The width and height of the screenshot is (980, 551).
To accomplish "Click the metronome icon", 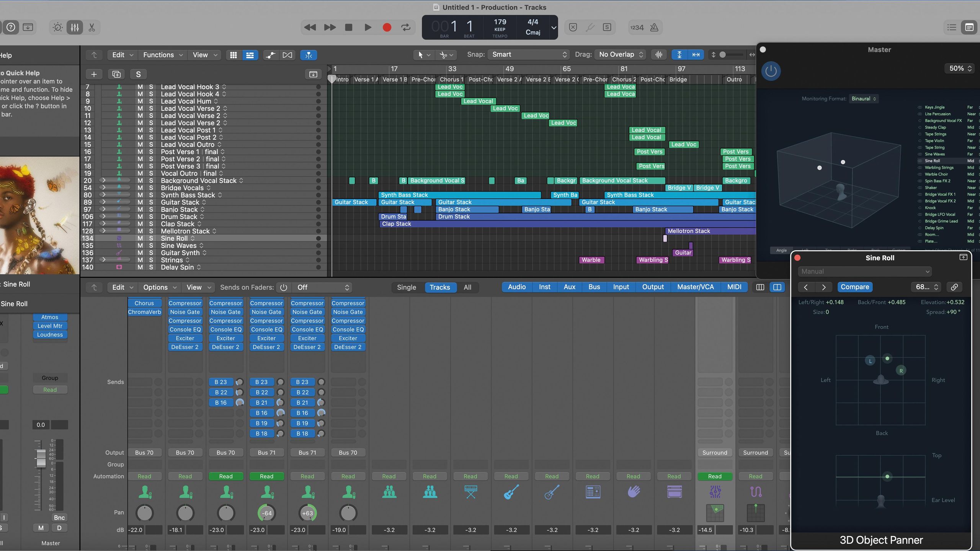I will [x=654, y=27].
